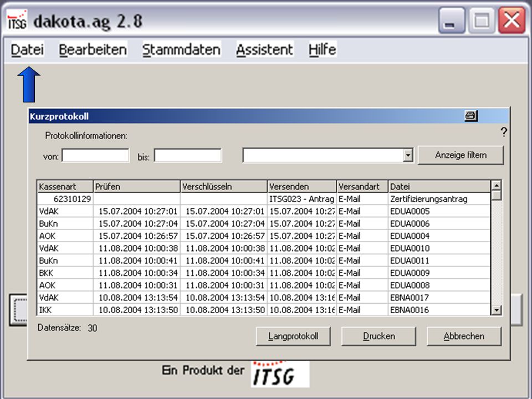Click Verschlüsseln time 11.08.2004 10:00:31

(x=224, y=285)
